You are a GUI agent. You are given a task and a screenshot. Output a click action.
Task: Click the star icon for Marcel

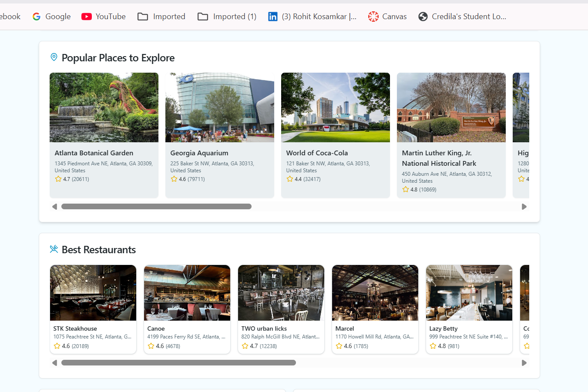coord(339,346)
